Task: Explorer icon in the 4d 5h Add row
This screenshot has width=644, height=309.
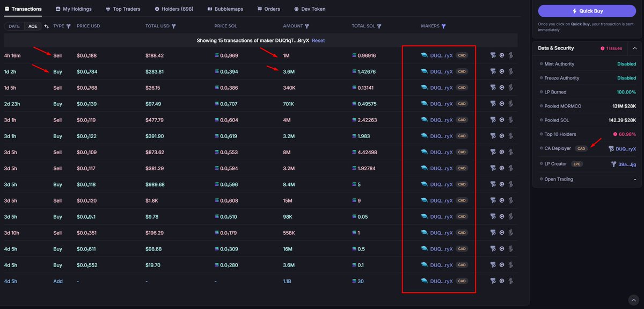Action: coord(511,281)
